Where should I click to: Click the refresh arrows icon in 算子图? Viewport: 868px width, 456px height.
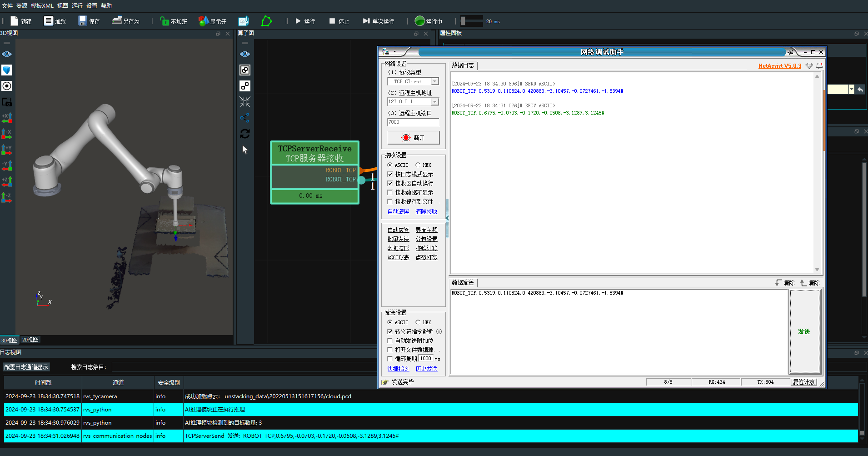[x=245, y=134]
